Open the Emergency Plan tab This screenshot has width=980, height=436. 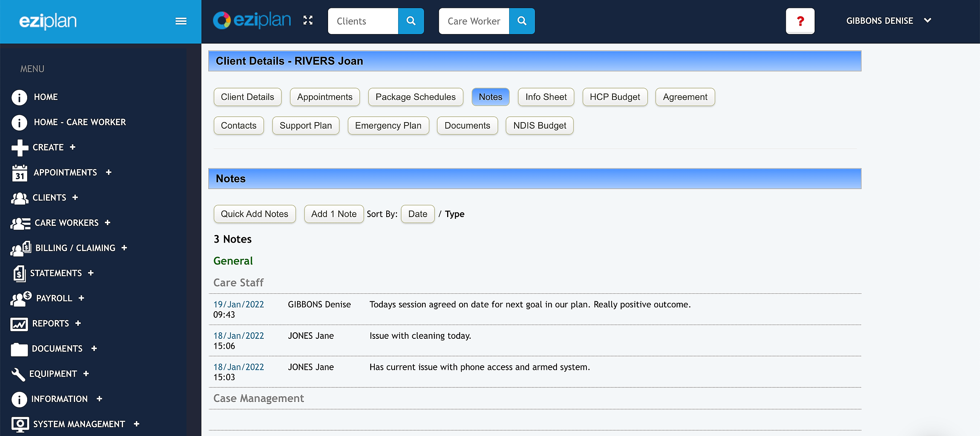coord(388,126)
